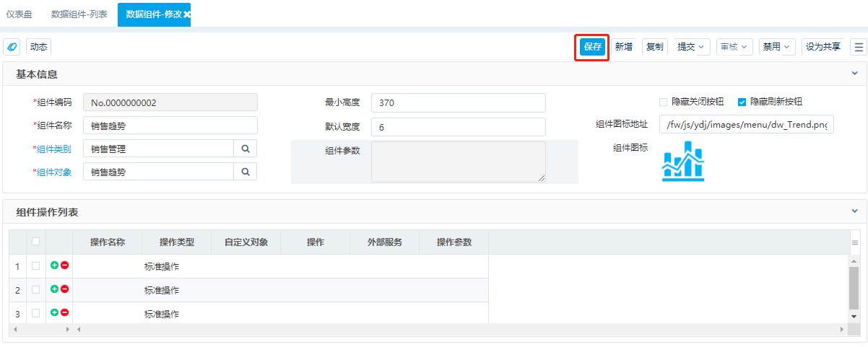Click the trend chart component icon
This screenshot has height=347, width=868.
(683, 161)
